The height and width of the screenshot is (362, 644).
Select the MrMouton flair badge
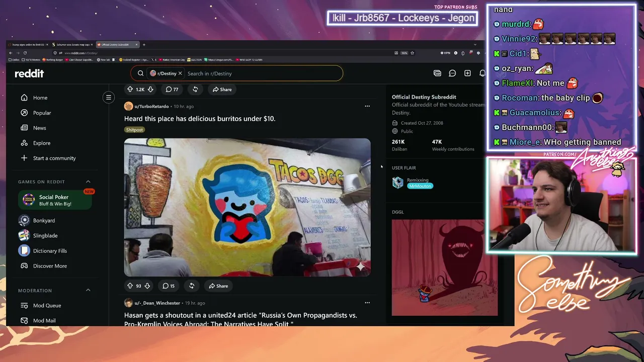420,186
